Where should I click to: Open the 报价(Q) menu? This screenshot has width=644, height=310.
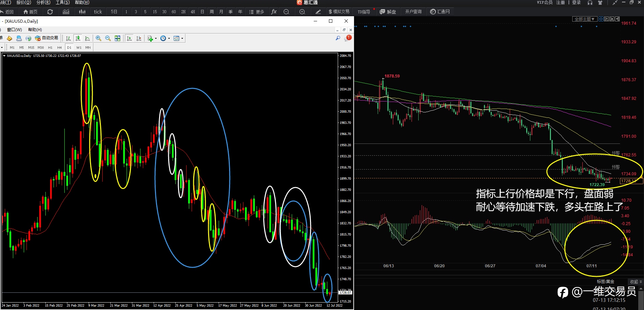[24, 3]
